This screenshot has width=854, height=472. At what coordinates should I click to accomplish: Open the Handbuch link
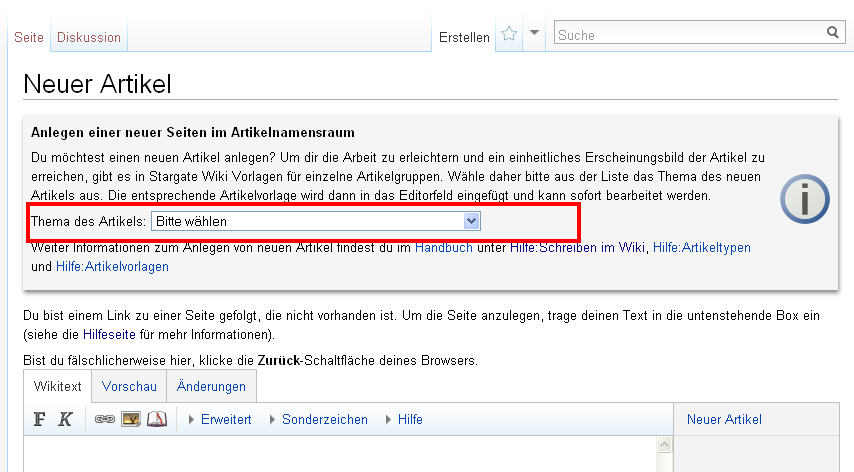[444, 247]
